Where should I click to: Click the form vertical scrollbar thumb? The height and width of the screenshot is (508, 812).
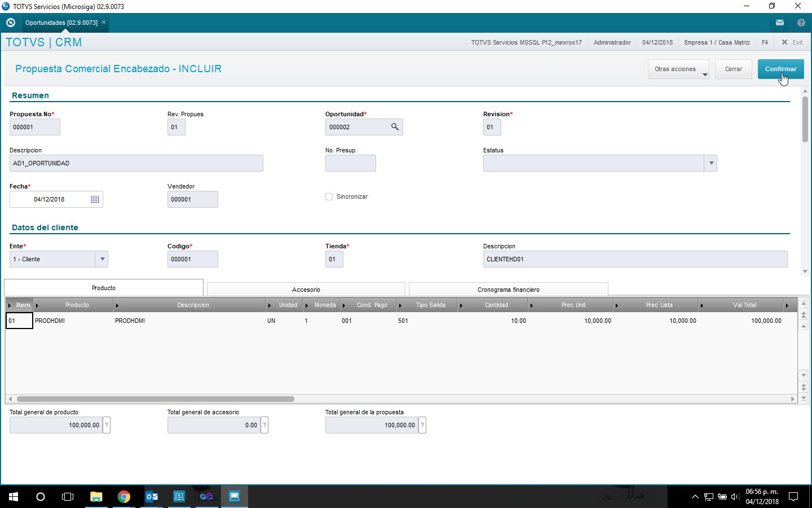click(805, 119)
